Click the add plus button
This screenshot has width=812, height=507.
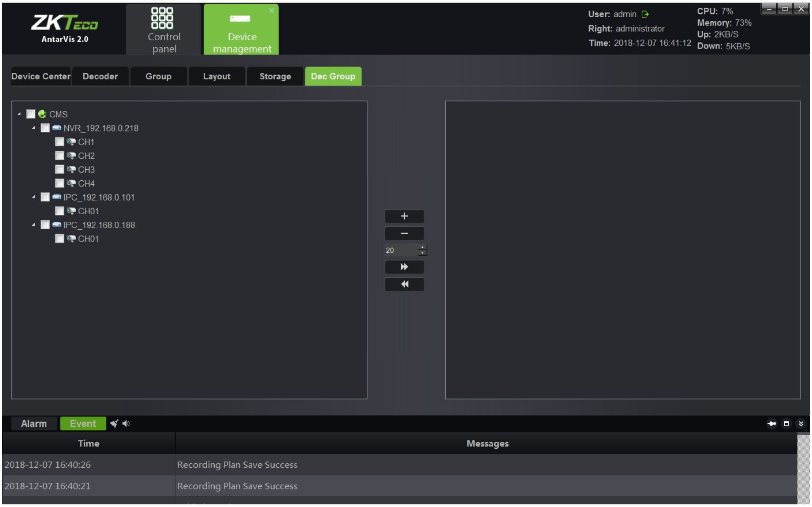pos(404,216)
